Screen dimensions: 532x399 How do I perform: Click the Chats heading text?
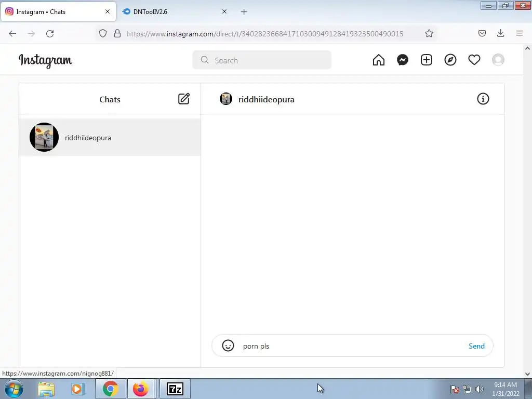tap(110, 99)
